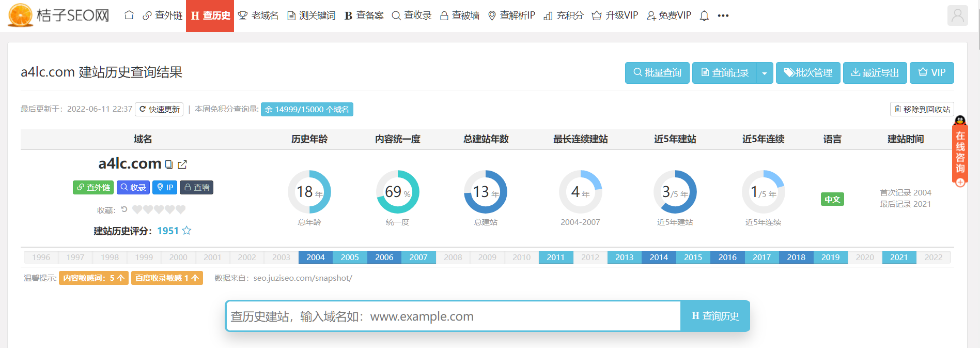980x348 pixels.
Task: Open 查收录 in top navigation
Action: coord(412,16)
